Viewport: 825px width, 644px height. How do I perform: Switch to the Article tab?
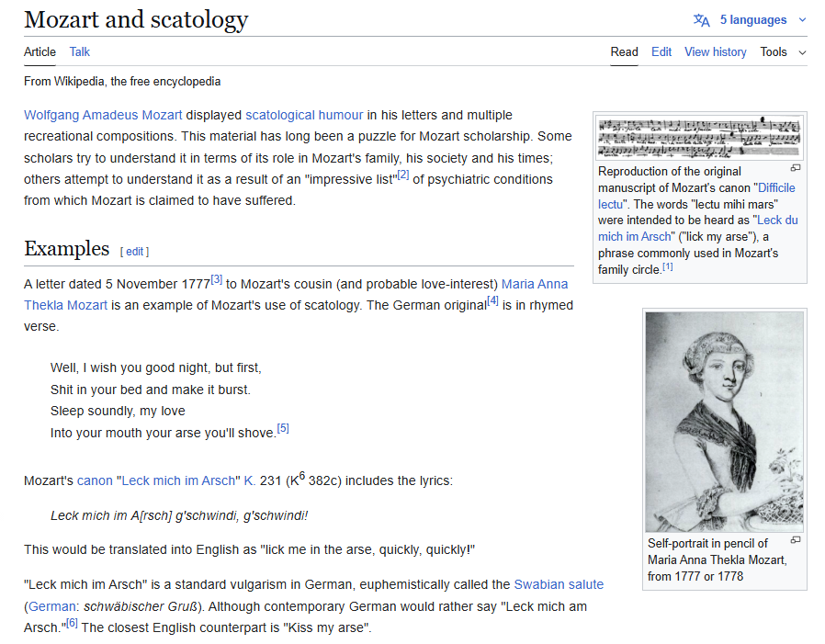pyautogui.click(x=40, y=52)
